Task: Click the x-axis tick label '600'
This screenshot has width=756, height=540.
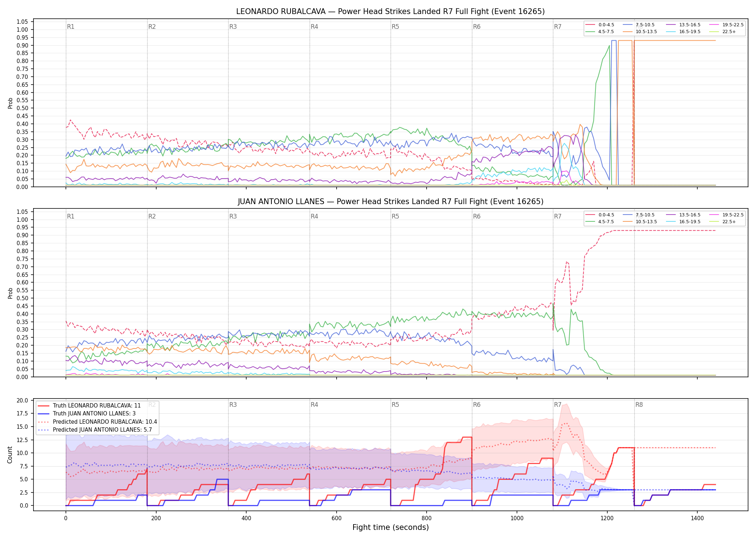Action: [x=336, y=518]
